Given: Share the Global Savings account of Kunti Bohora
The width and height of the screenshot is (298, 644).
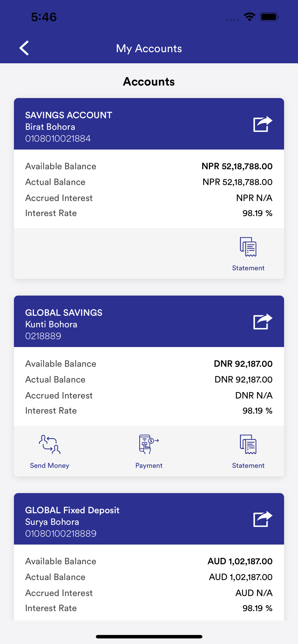Looking at the screenshot, I should pos(263,321).
